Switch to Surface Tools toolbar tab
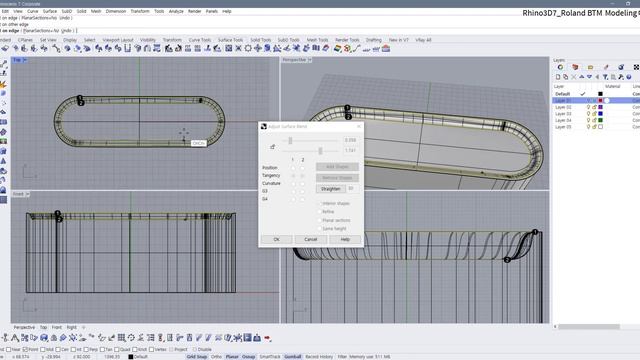 coord(230,40)
